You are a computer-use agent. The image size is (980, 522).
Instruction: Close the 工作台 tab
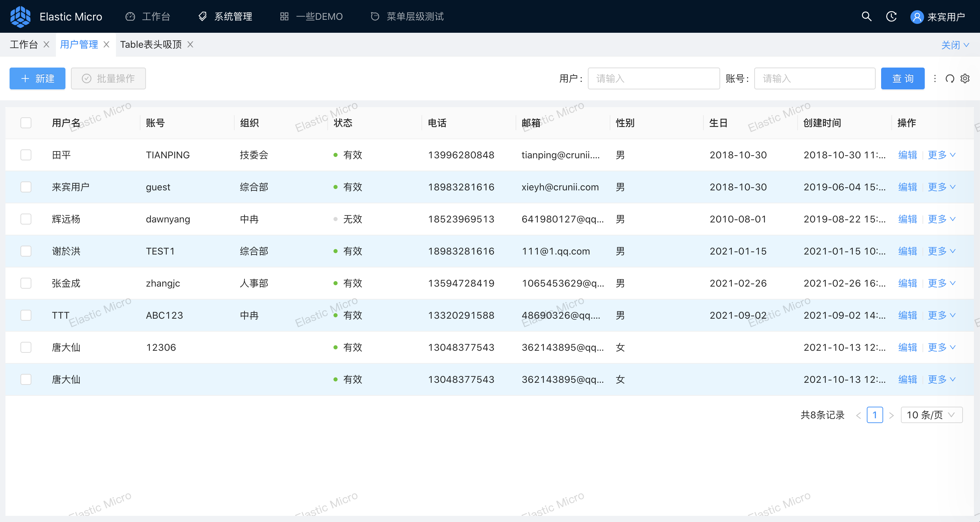click(x=46, y=45)
